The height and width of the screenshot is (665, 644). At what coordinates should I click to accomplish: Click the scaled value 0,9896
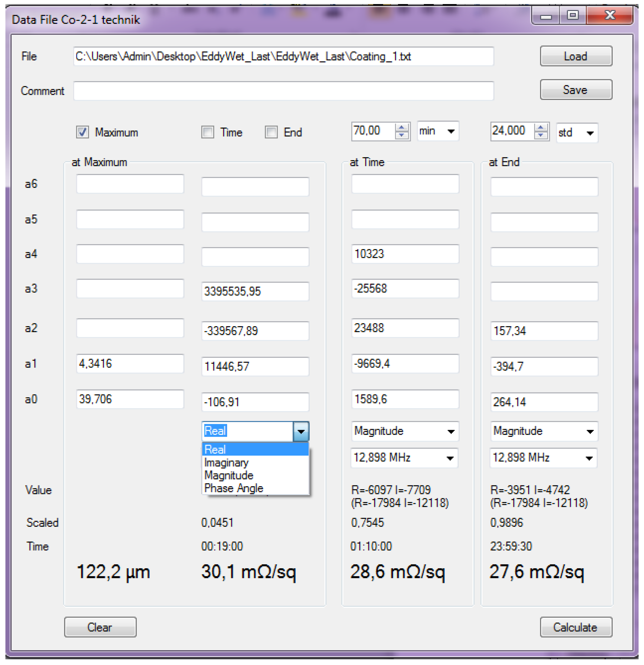[x=507, y=523]
